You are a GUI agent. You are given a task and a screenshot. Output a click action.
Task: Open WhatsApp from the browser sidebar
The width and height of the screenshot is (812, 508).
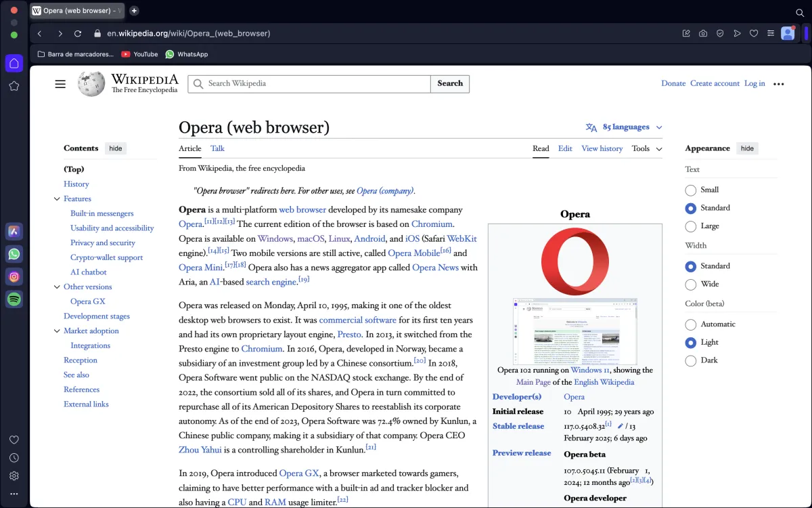(x=14, y=254)
